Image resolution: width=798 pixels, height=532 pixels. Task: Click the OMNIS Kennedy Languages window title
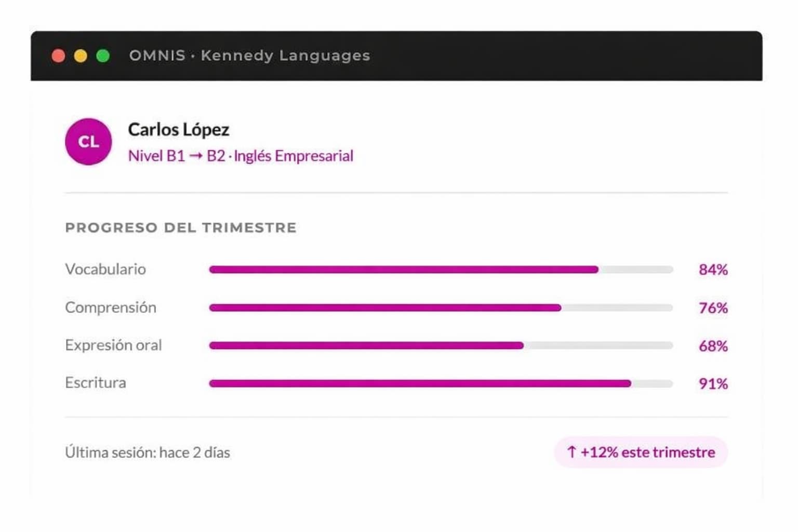pos(249,56)
